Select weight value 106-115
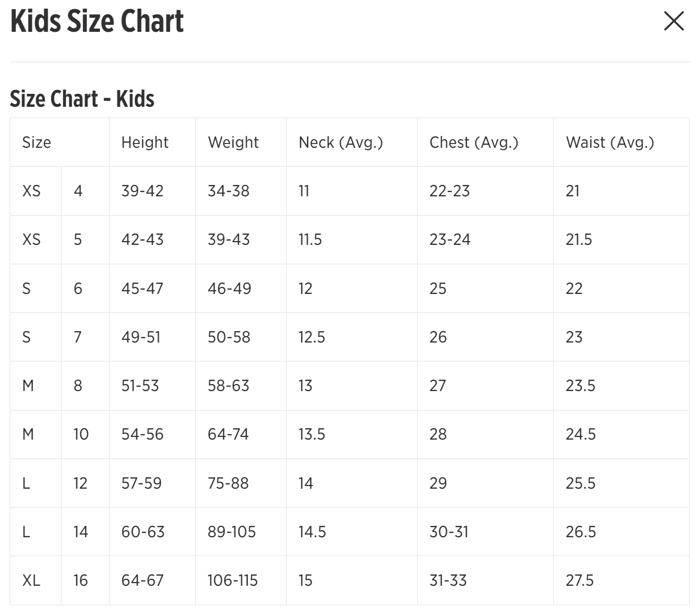The width and height of the screenshot is (694, 616). pyautogui.click(x=233, y=580)
